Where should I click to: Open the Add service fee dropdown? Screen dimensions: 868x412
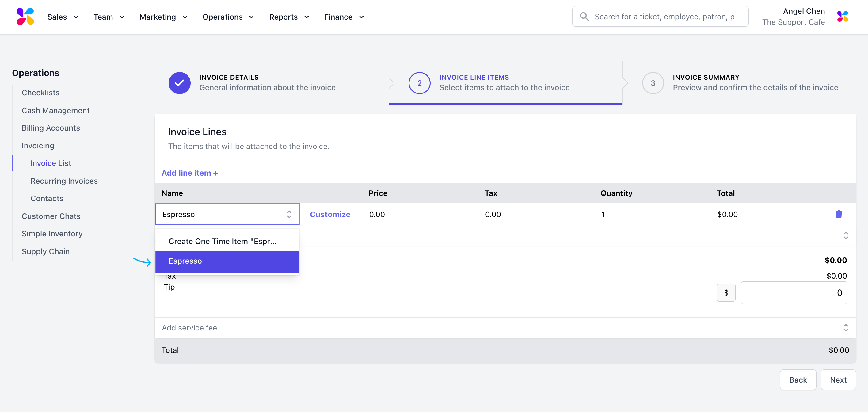tap(505, 327)
